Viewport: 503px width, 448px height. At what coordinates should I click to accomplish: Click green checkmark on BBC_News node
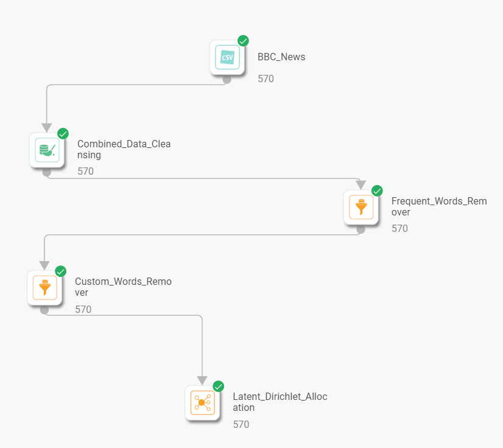coord(243,41)
